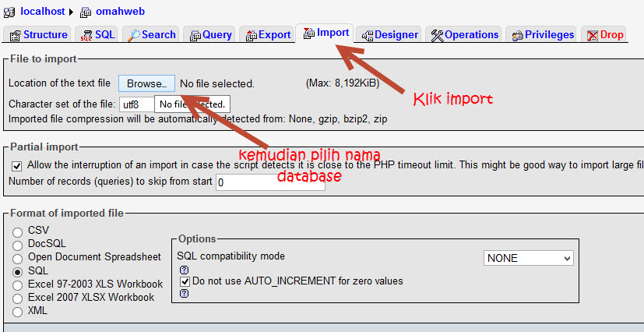Switch to the Privileges tab
The height and width of the screenshot is (332, 644).
coord(543,35)
